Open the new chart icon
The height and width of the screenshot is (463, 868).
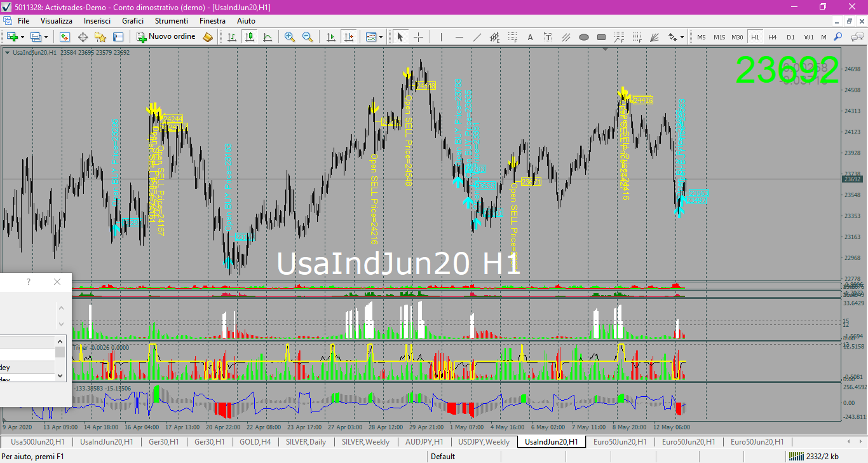point(12,37)
